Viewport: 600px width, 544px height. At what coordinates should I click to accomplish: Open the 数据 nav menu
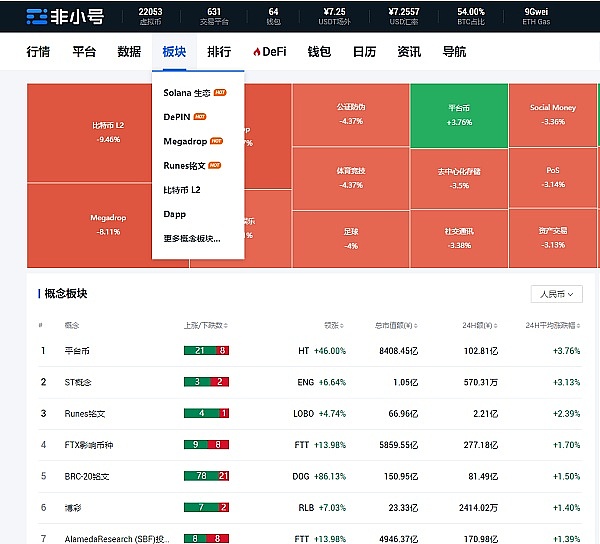pos(129,52)
